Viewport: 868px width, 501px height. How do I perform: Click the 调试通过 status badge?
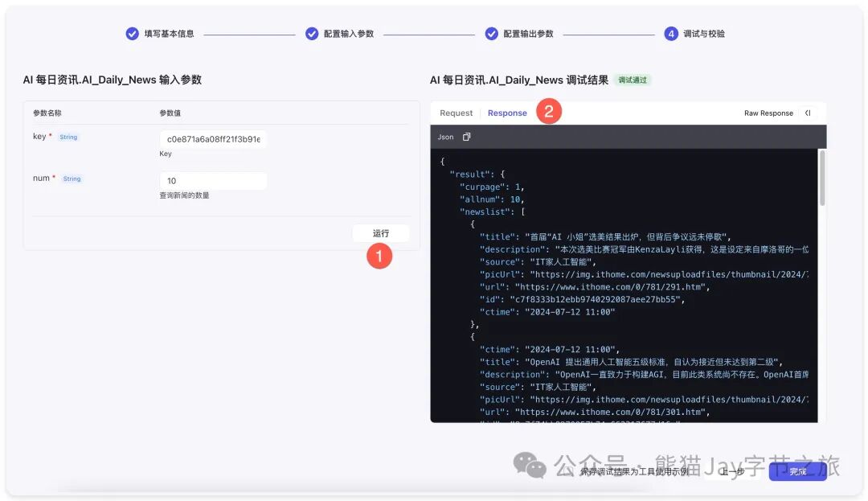(x=633, y=80)
